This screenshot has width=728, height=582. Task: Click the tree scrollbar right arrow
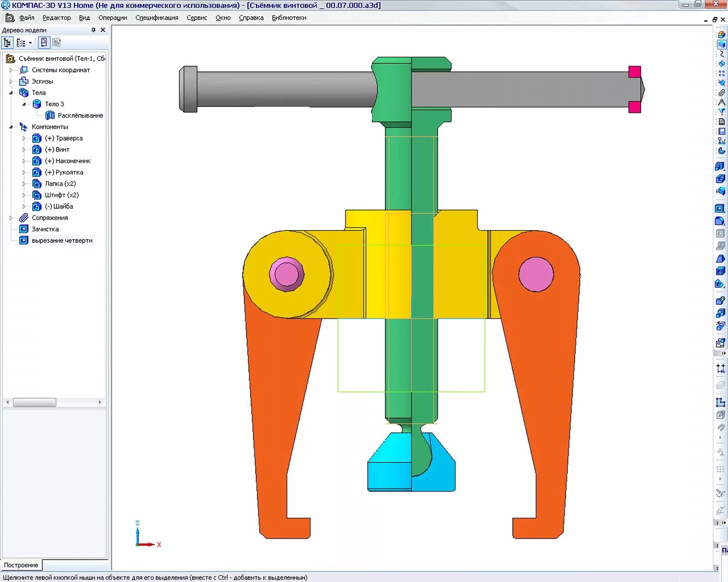coord(100,402)
